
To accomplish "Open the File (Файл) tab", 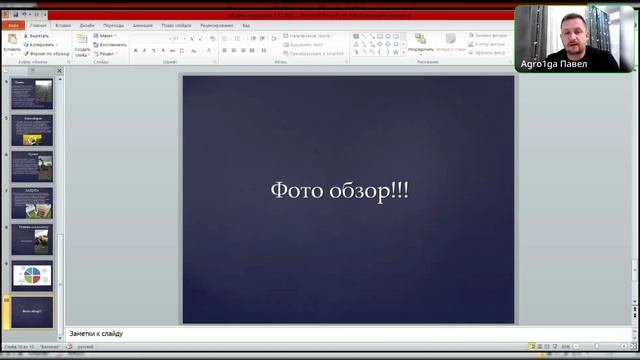I will 13,25.
